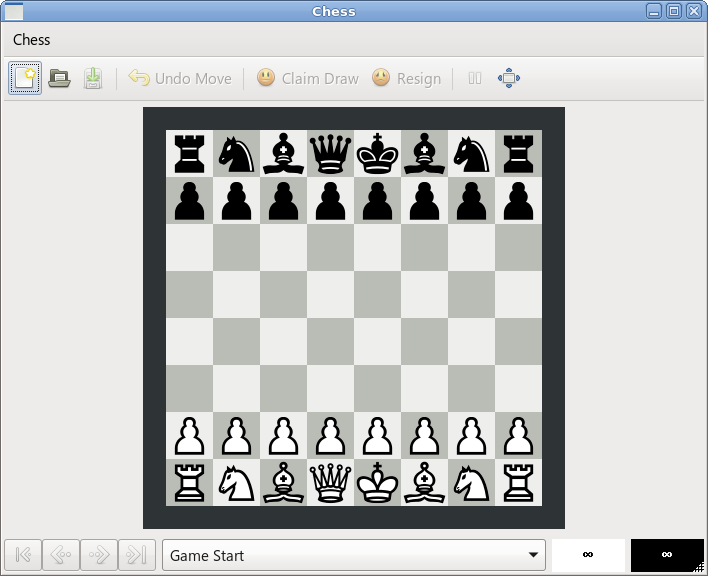Screen dimensions: 708x576
Task: Click the black pawn on c7
Action: coord(284,200)
